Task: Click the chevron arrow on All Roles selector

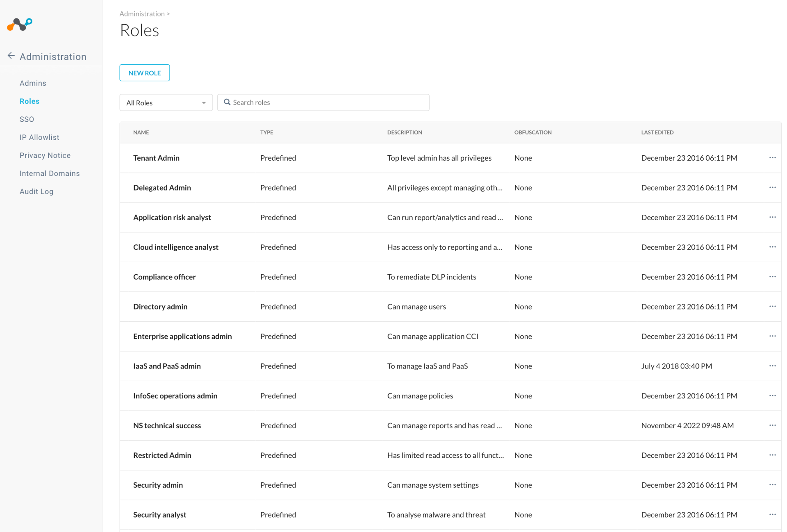Action: pos(204,102)
